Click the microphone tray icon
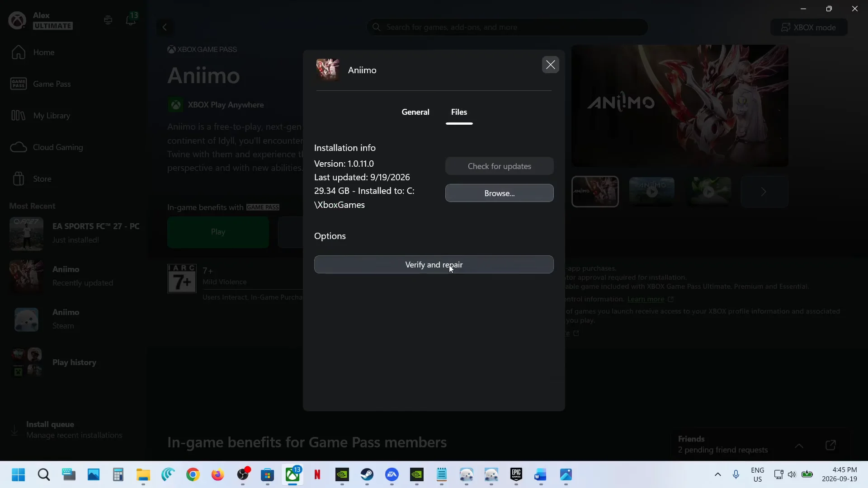Screen dimensions: 868x488 click(x=736, y=475)
